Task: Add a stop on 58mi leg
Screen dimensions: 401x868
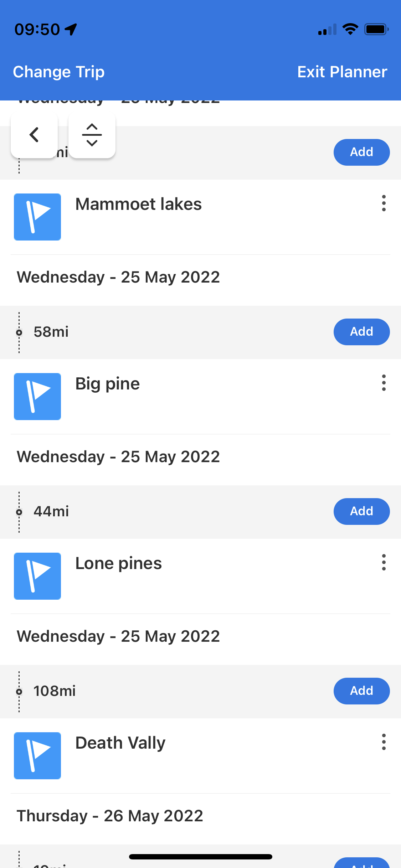Action: [x=361, y=332]
